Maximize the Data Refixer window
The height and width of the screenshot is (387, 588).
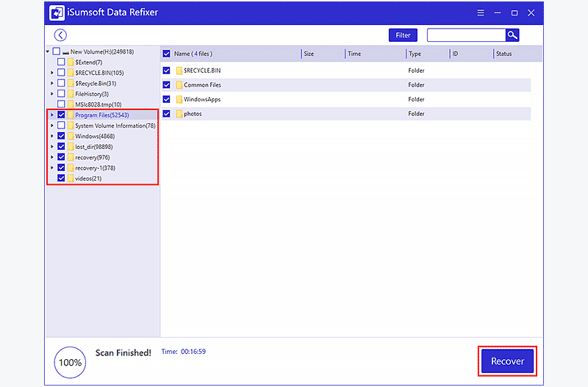pyautogui.click(x=514, y=12)
